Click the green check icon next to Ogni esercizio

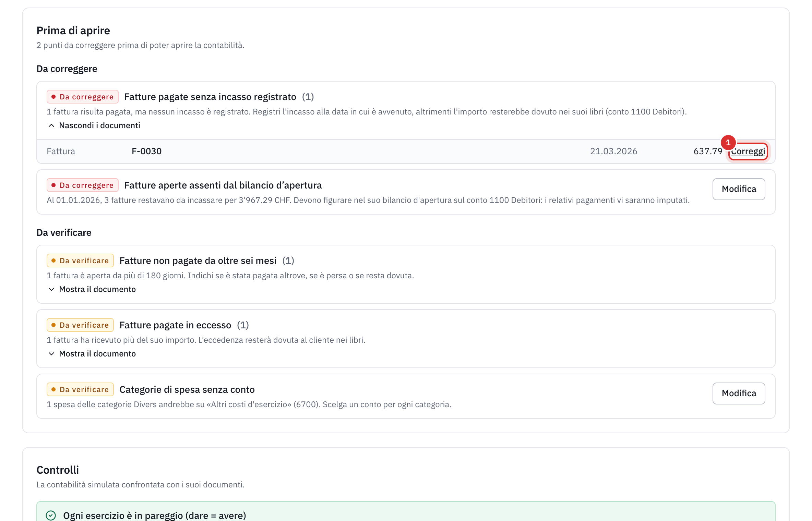[x=51, y=515]
